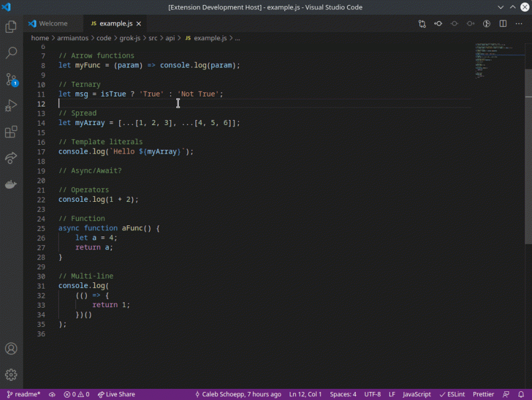Start a Live Share session

(x=116, y=394)
